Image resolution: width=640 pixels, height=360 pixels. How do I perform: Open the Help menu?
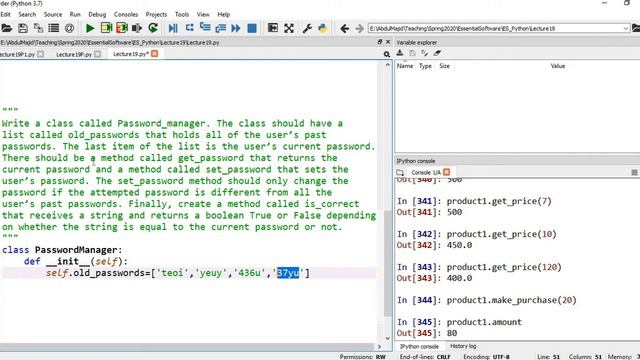(224, 14)
